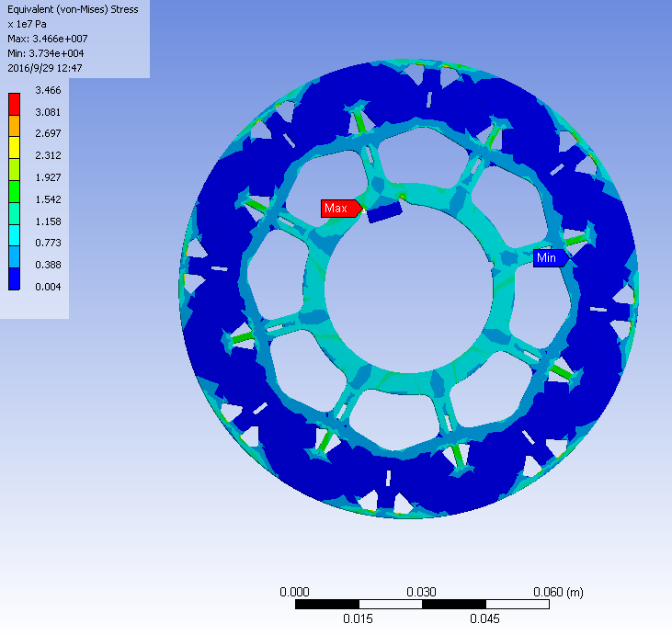Select the red legend color band
The image size is (672, 635).
tap(14, 104)
